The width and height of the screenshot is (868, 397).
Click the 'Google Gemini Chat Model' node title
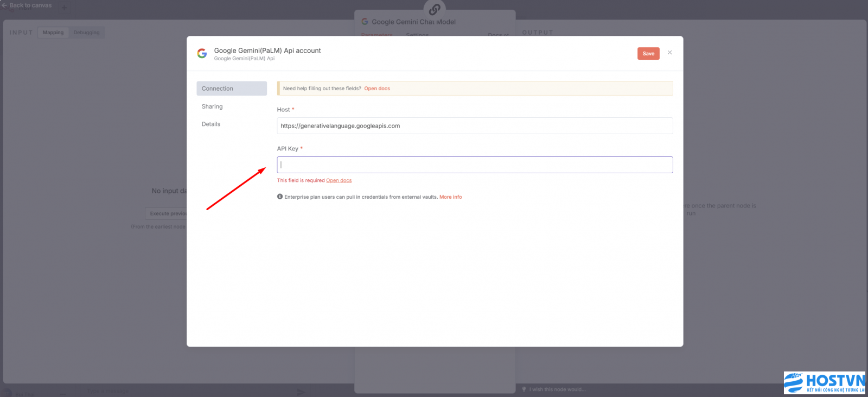click(x=414, y=22)
